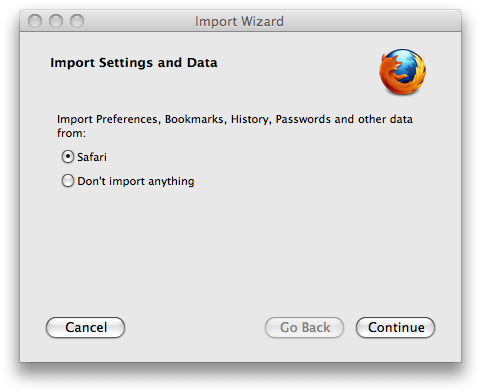Close the Import Wizard window

35,21
